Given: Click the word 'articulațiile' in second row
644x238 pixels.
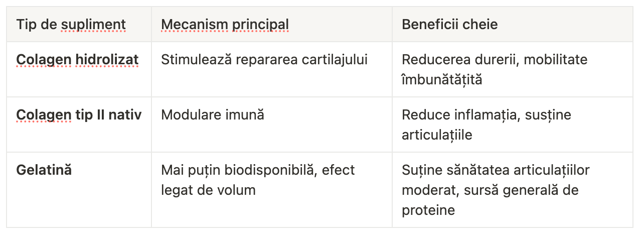Looking at the screenshot, I should click(437, 135).
